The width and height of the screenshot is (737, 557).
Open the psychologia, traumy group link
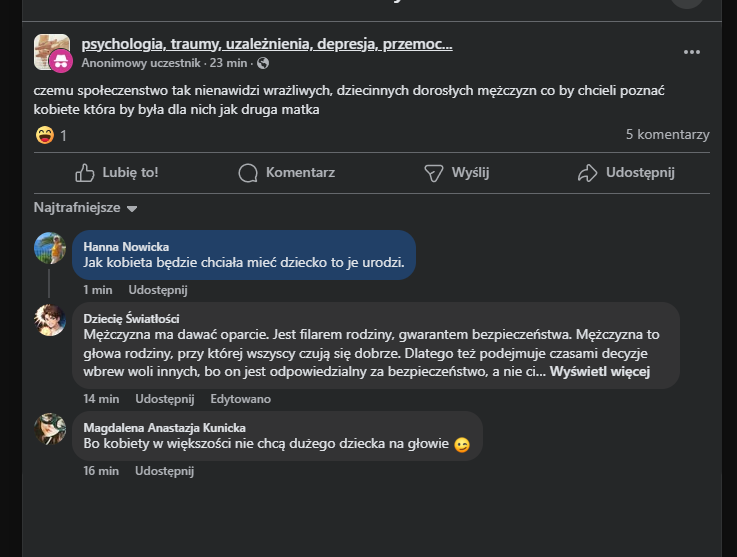267,44
